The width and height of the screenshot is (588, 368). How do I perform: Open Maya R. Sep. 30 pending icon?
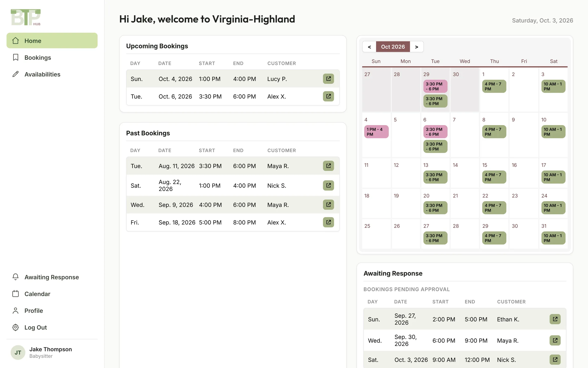coord(555,341)
